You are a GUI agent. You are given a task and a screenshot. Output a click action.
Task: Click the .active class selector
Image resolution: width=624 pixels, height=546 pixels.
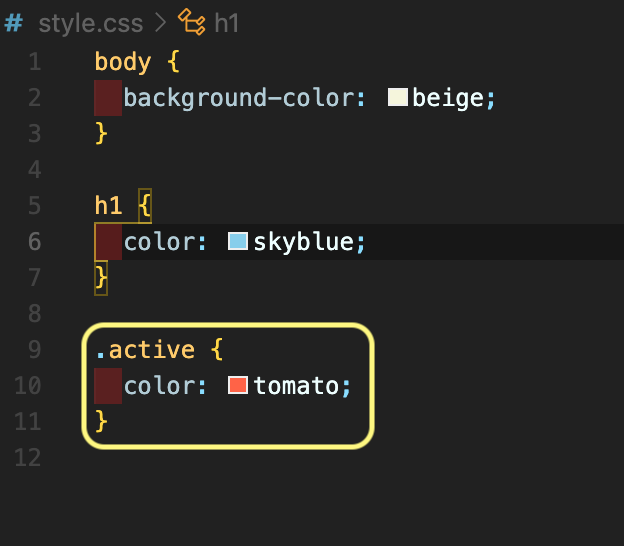tap(145, 350)
